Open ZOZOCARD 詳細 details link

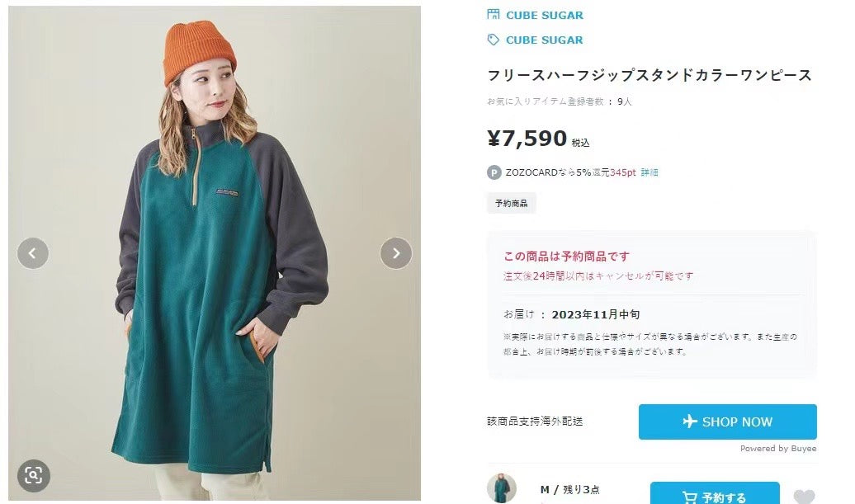[650, 172]
